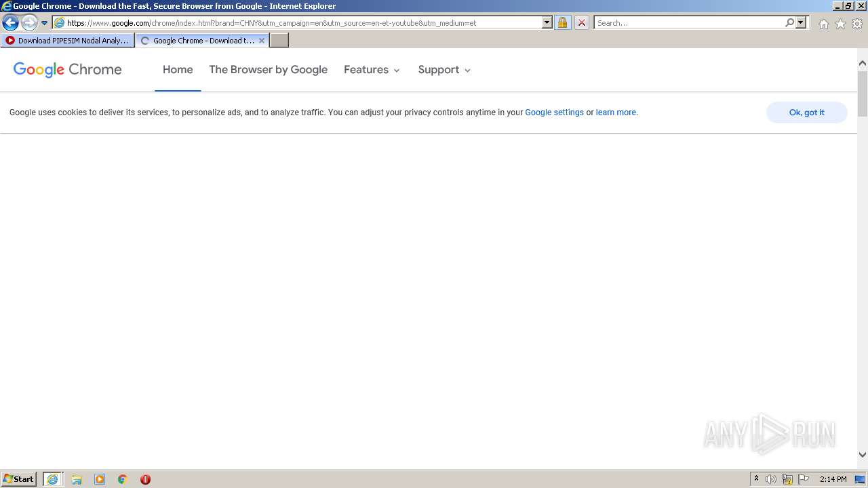Open the network tray icon
The image size is (868, 488).
787,479
